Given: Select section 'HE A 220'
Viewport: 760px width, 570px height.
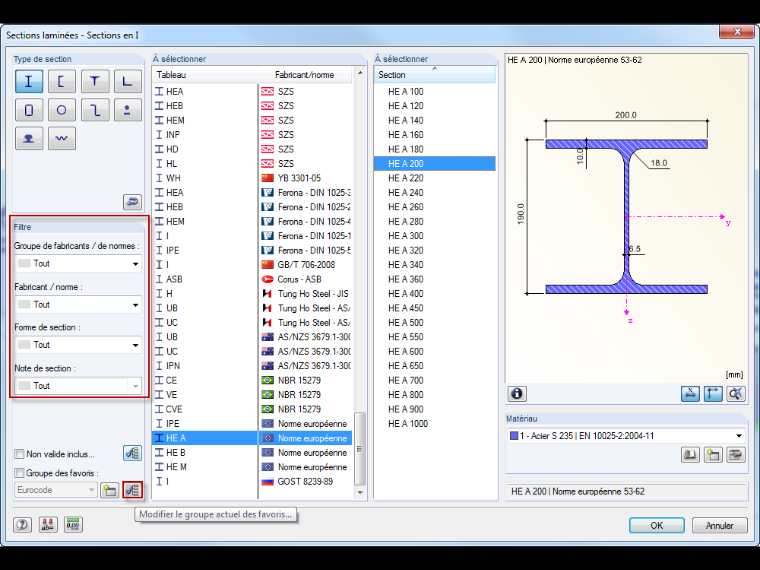Looking at the screenshot, I should click(x=435, y=178).
